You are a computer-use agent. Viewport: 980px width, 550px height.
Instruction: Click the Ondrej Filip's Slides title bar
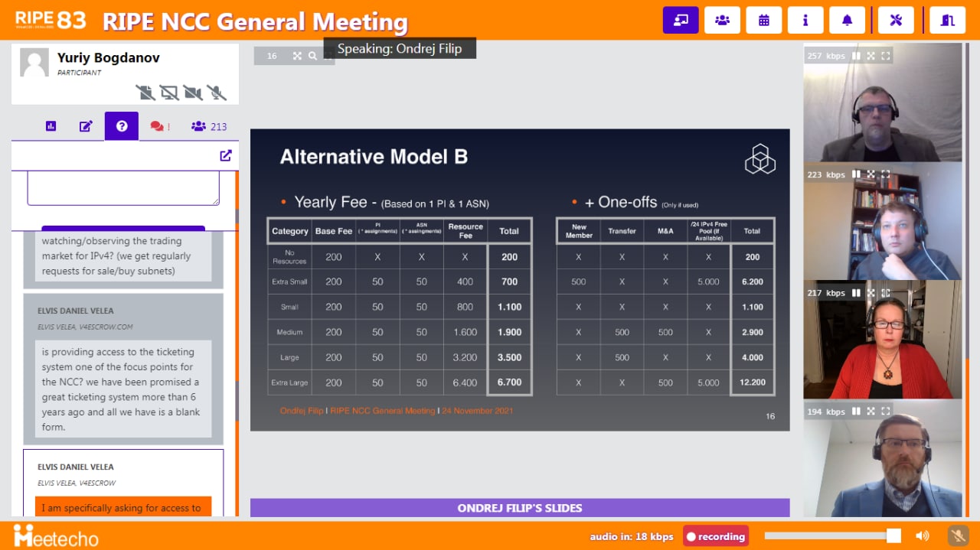tap(520, 508)
